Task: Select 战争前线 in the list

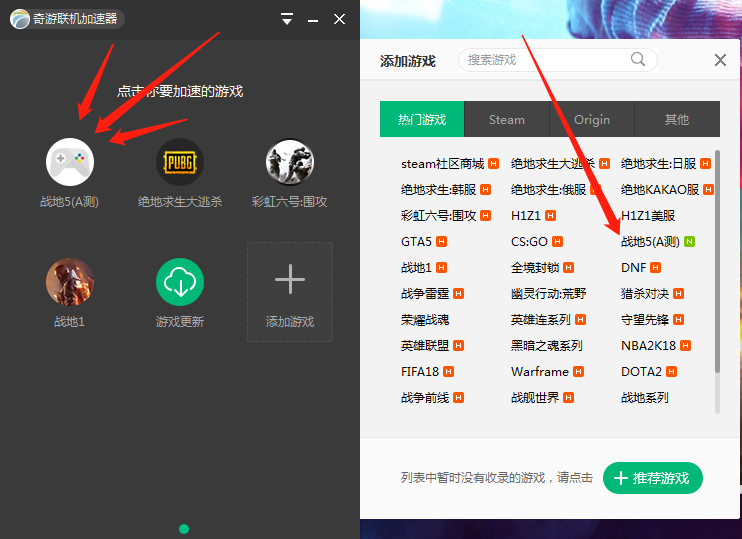Action: 425,398
